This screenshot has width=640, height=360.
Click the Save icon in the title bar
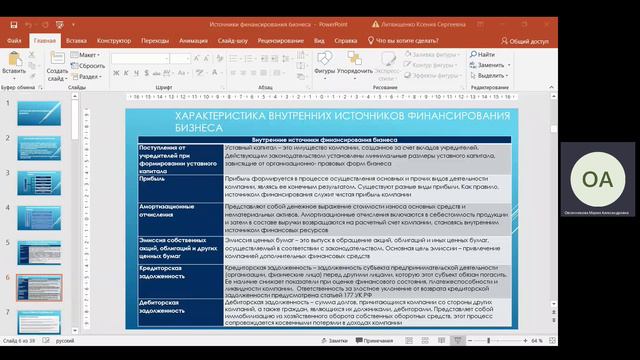pos(13,25)
